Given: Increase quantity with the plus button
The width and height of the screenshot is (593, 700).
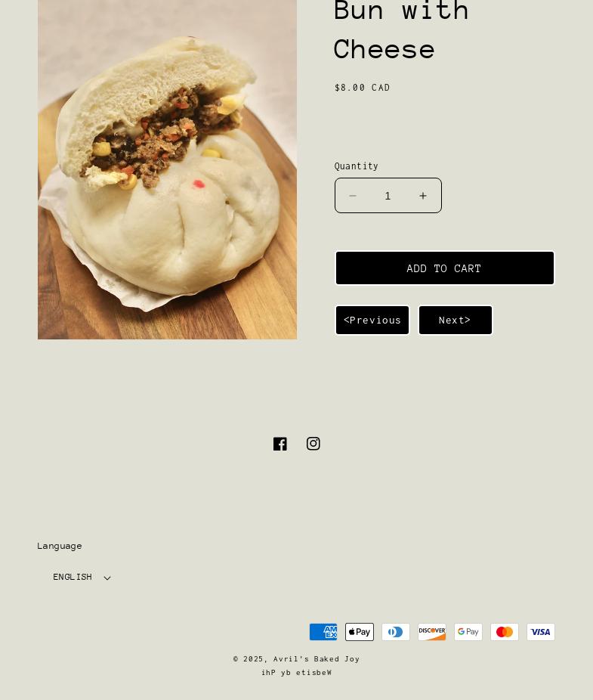Looking at the screenshot, I should (x=423, y=196).
